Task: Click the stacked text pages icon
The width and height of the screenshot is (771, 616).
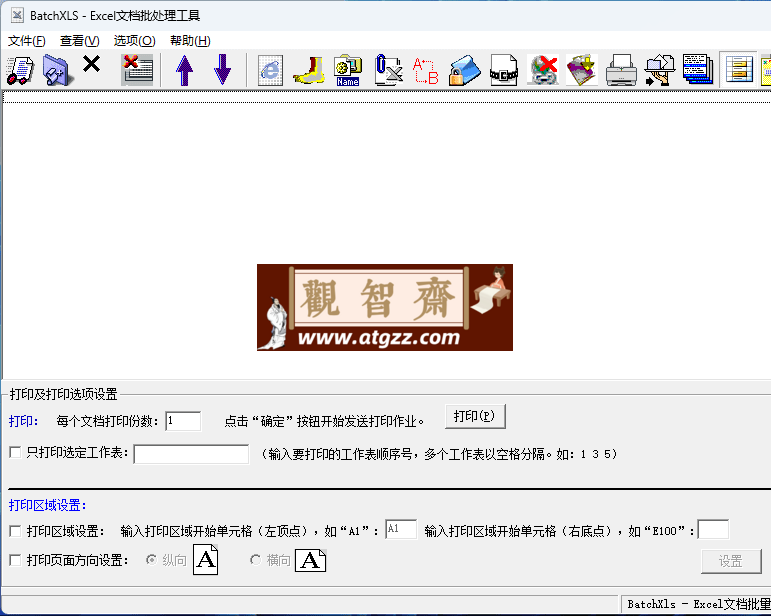Action: point(698,69)
